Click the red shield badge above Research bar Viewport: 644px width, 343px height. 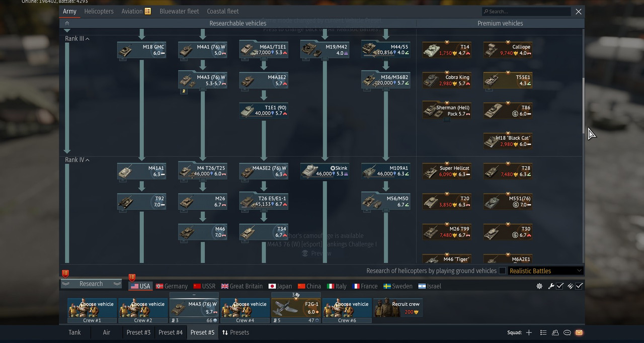tap(65, 274)
